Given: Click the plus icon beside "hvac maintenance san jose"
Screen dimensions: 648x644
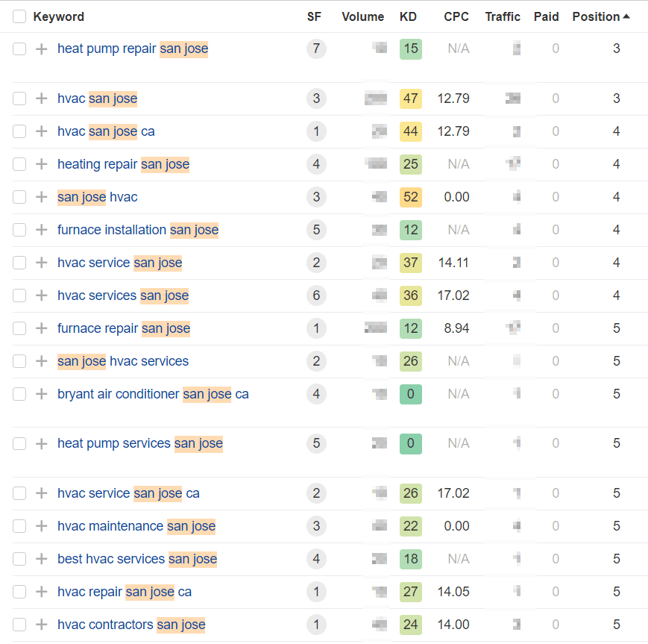Looking at the screenshot, I should coord(42,526).
